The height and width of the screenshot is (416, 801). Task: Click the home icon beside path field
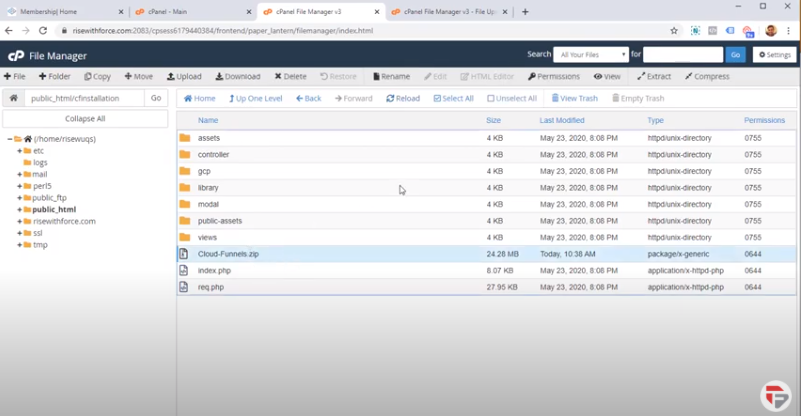[13, 98]
